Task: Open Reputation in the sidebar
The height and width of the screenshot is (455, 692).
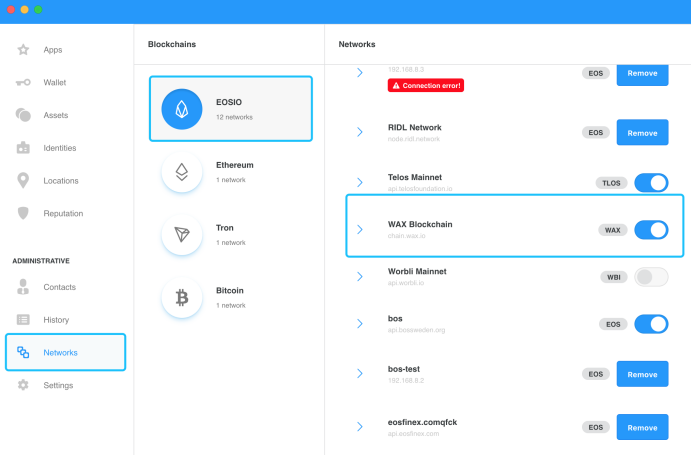Action: [x=63, y=213]
